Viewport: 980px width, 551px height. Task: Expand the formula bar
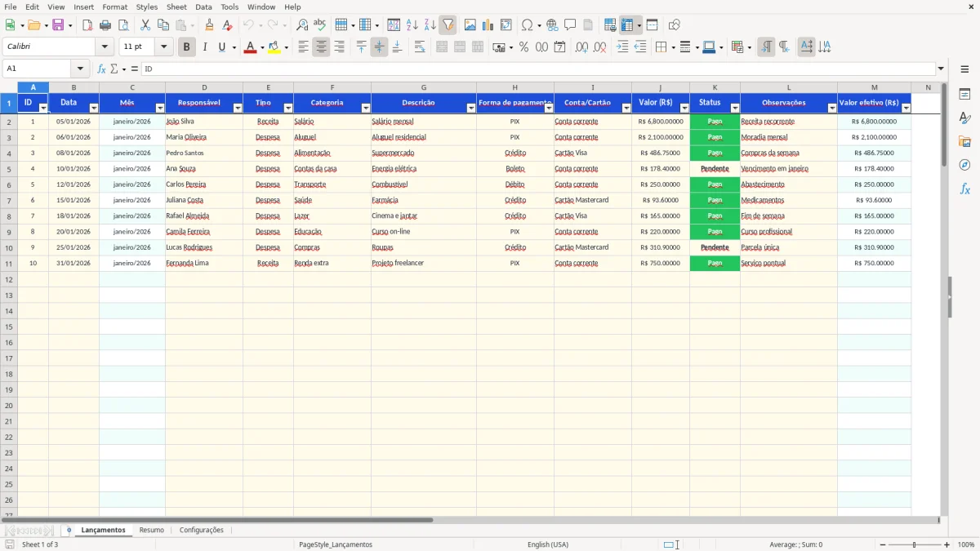click(x=941, y=69)
